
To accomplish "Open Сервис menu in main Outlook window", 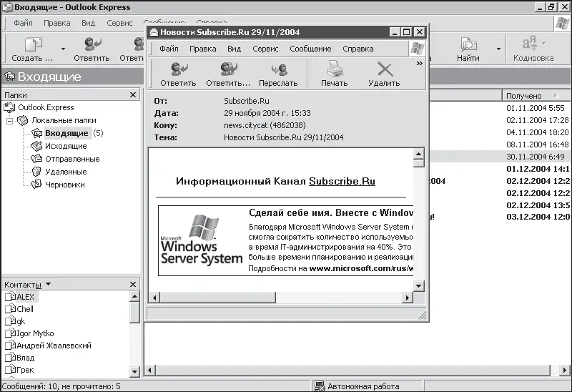I will click(119, 23).
